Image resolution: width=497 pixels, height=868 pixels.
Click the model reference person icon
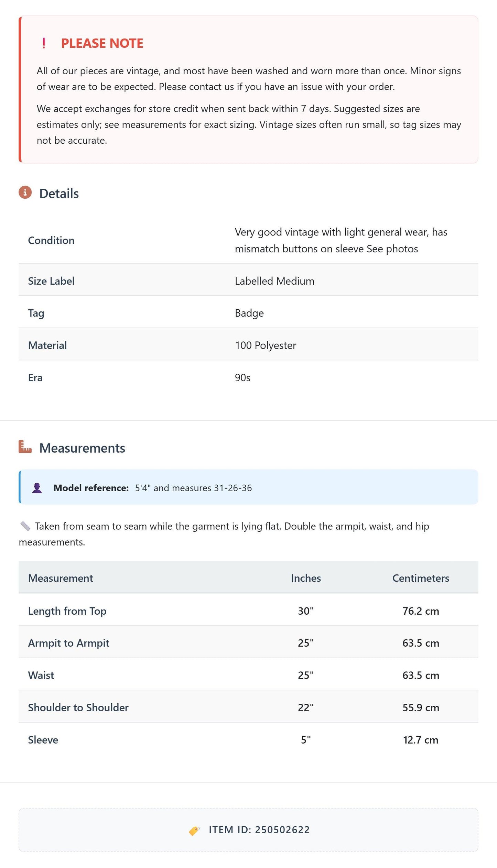[37, 488]
